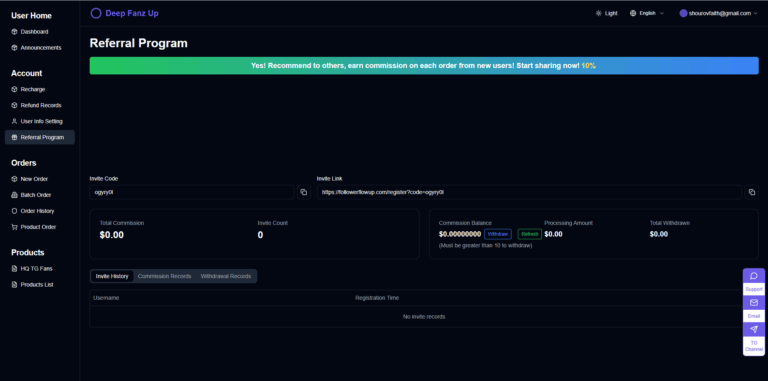Copy the invite link using its copy icon
Image resolution: width=768 pixels, height=381 pixels.
tap(751, 192)
